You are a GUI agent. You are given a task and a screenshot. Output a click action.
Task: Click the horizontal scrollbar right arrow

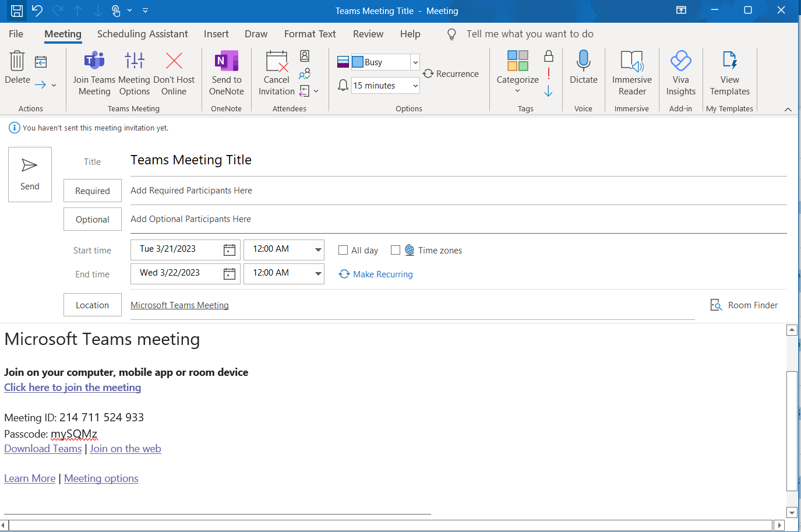[x=779, y=526]
